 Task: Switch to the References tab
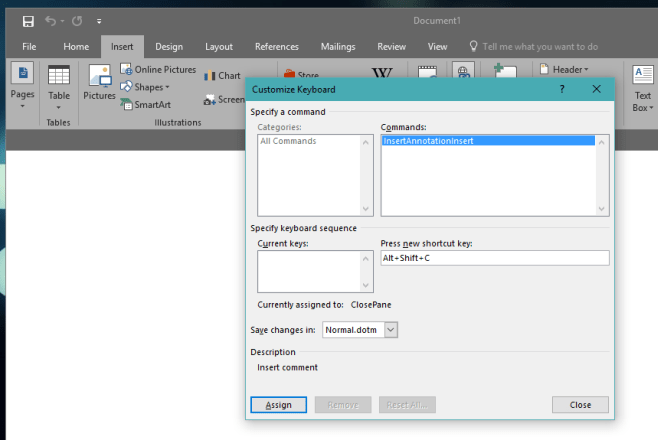[x=277, y=47]
